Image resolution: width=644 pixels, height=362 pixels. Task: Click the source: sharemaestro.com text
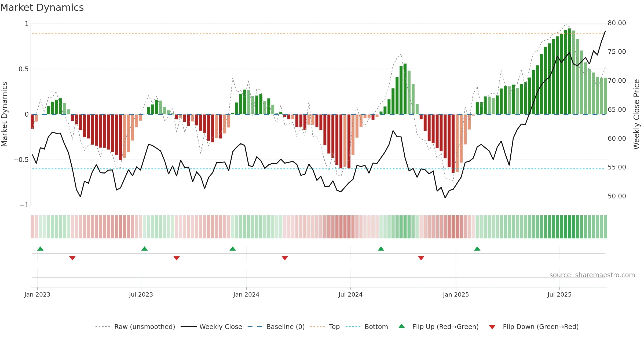point(592,275)
